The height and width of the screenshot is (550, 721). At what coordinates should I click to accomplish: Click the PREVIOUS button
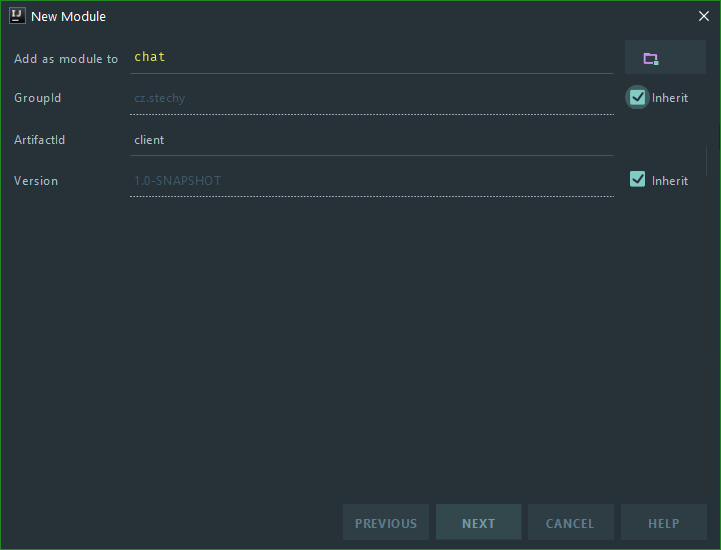point(386,522)
